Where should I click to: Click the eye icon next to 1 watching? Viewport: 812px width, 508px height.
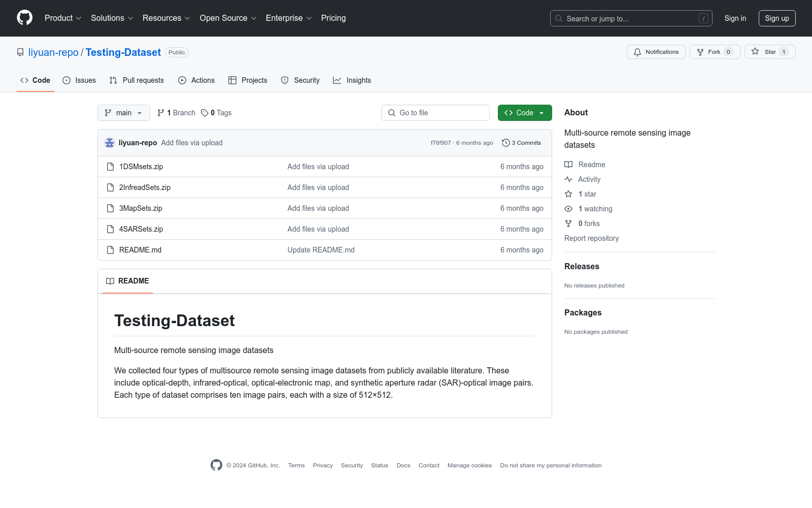pos(568,209)
